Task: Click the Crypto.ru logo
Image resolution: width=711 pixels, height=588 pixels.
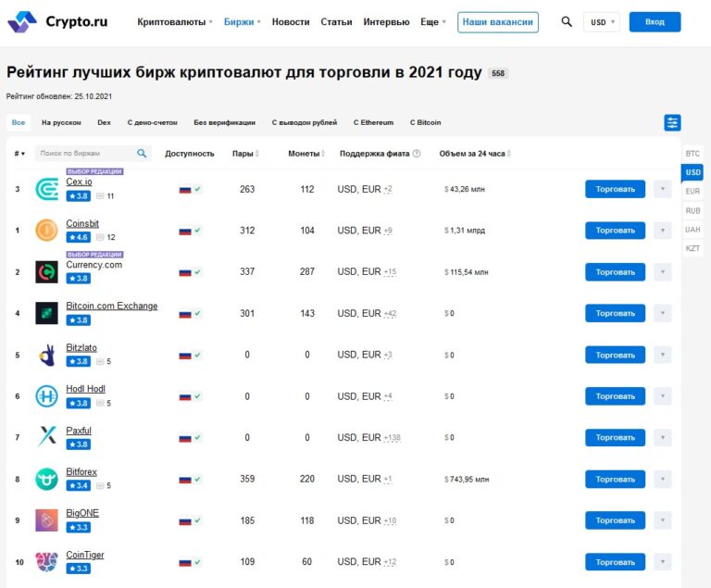Action: click(x=57, y=22)
